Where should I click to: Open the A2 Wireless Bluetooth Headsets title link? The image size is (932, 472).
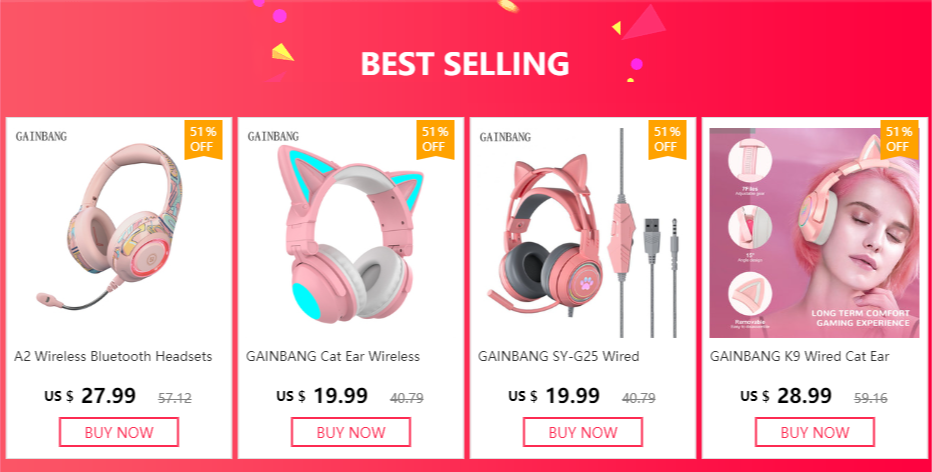coord(113,356)
